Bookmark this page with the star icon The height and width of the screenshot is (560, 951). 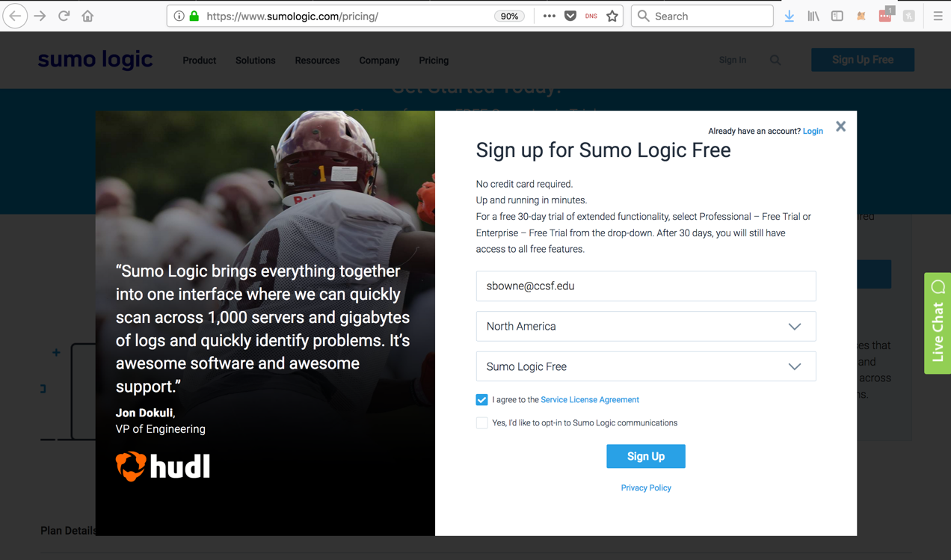point(612,16)
